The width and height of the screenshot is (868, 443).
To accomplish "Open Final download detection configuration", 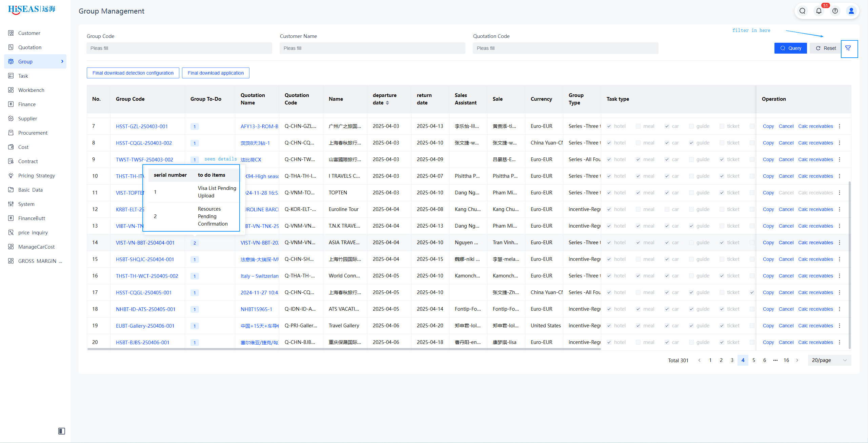I will point(133,73).
